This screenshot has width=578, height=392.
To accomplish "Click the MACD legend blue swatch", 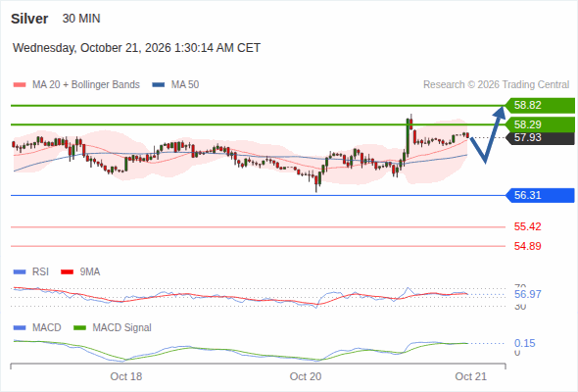I will click(x=20, y=328).
